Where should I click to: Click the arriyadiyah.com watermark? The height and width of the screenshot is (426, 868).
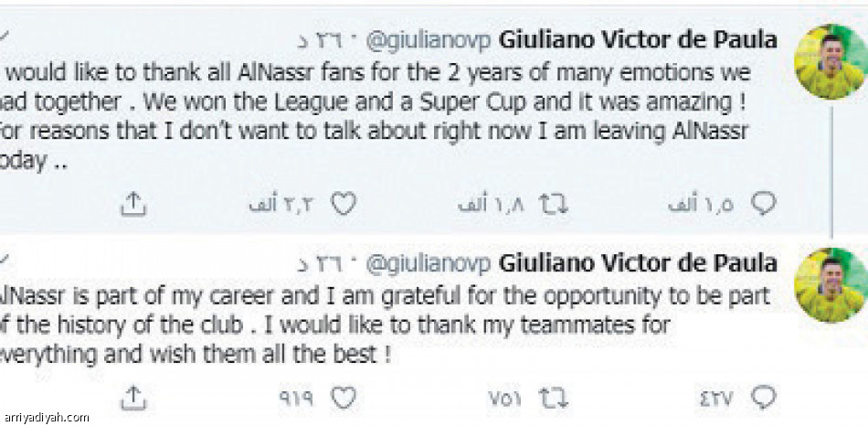(x=45, y=418)
